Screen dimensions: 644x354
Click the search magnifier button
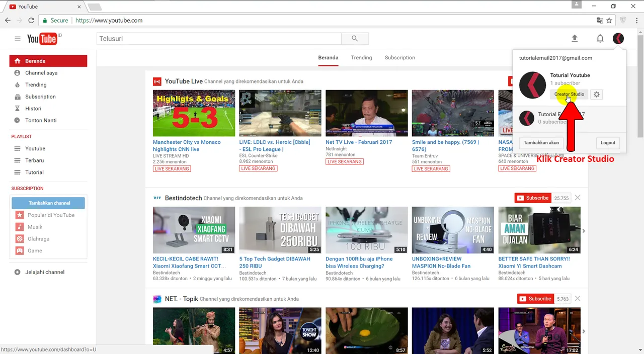click(x=355, y=39)
